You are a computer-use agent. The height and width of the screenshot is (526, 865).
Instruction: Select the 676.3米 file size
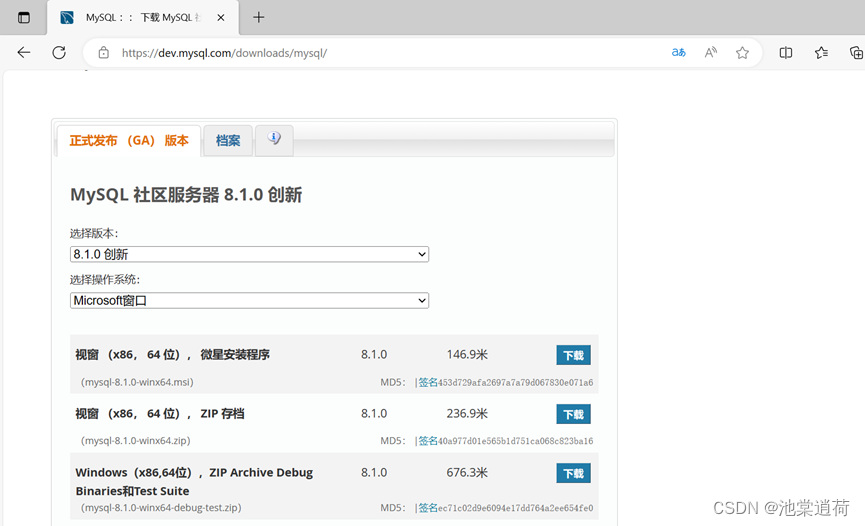point(467,473)
